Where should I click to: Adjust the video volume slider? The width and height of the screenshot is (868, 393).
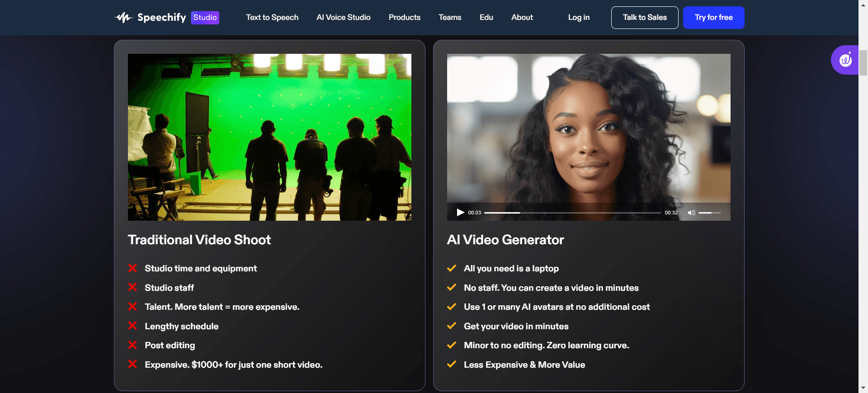pyautogui.click(x=709, y=213)
